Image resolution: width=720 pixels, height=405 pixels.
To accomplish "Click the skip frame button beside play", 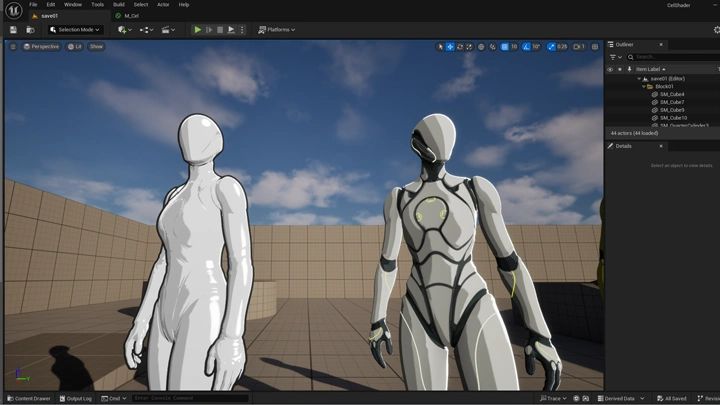I will pos(209,30).
